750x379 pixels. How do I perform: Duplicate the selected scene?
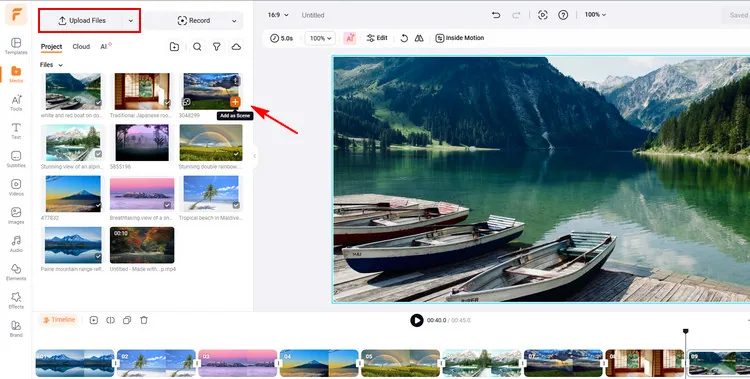point(127,320)
